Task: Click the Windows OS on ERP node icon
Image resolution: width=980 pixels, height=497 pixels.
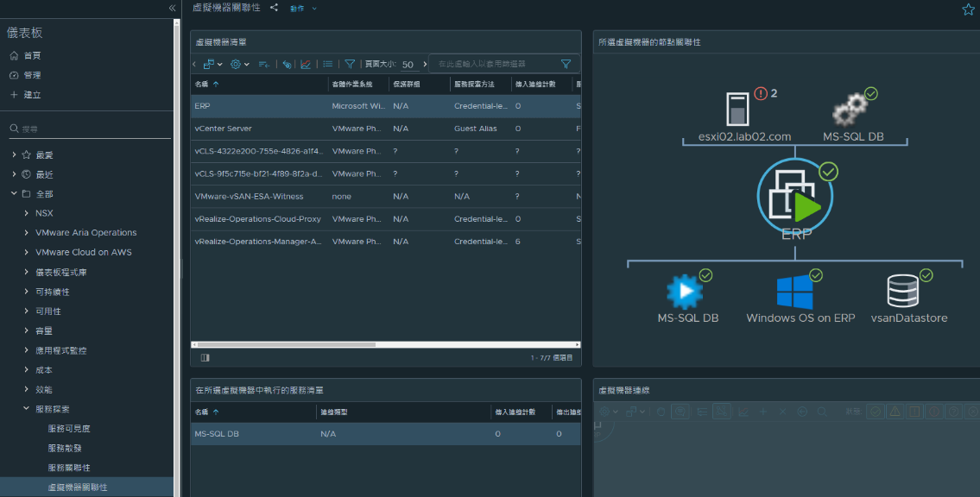Action: point(795,293)
